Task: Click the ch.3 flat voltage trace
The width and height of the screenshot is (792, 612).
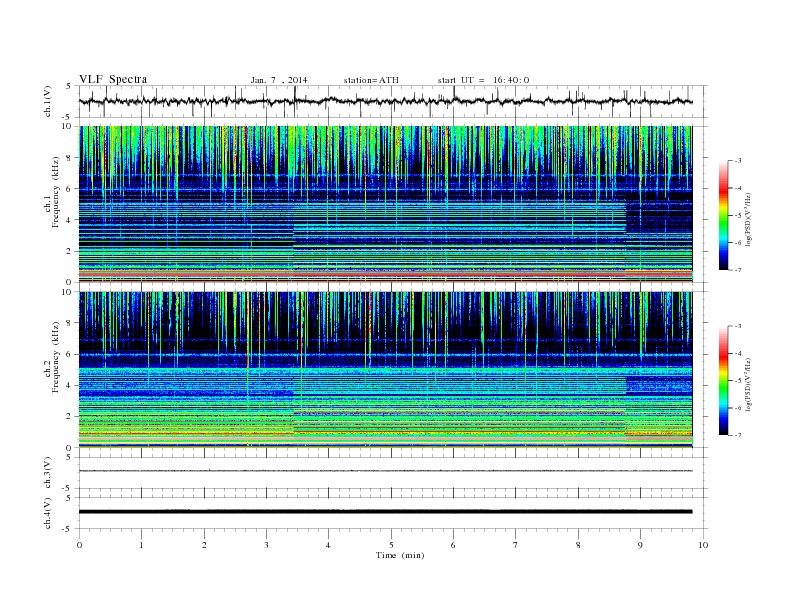Action: coord(385,471)
